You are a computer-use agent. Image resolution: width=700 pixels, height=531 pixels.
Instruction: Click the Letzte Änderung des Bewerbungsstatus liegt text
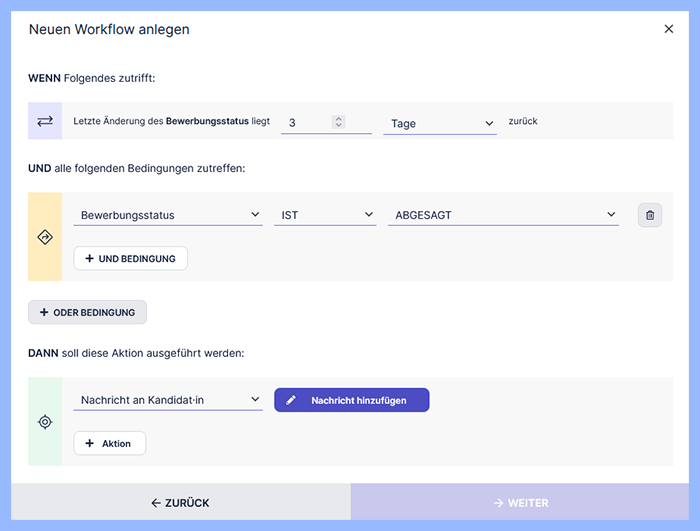tap(171, 121)
